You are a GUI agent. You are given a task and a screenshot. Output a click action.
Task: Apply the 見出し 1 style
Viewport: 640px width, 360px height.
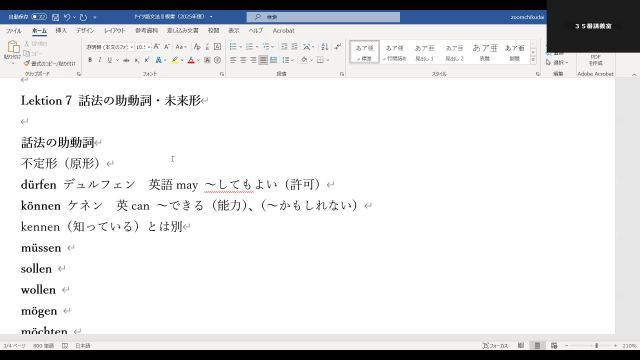424,52
